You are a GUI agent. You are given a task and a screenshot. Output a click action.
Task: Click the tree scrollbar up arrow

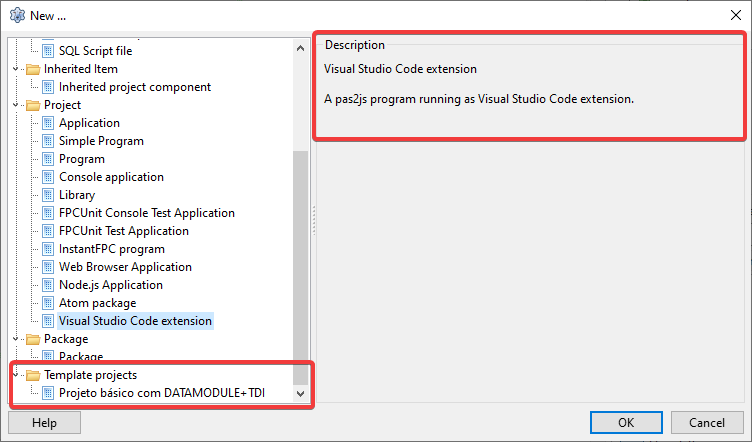301,47
